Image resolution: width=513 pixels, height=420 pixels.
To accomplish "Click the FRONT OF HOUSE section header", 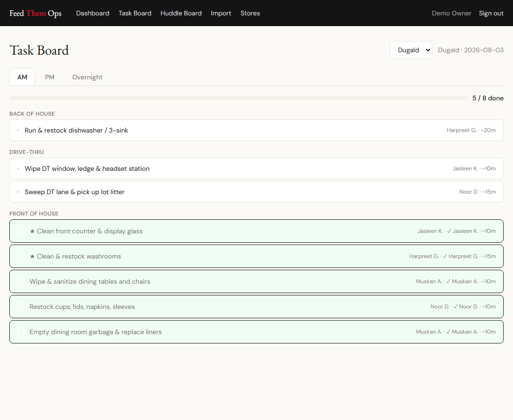I will pos(34,214).
